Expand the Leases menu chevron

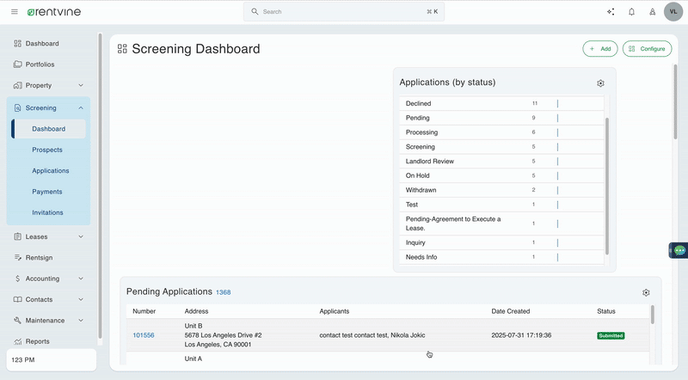[x=81, y=237]
